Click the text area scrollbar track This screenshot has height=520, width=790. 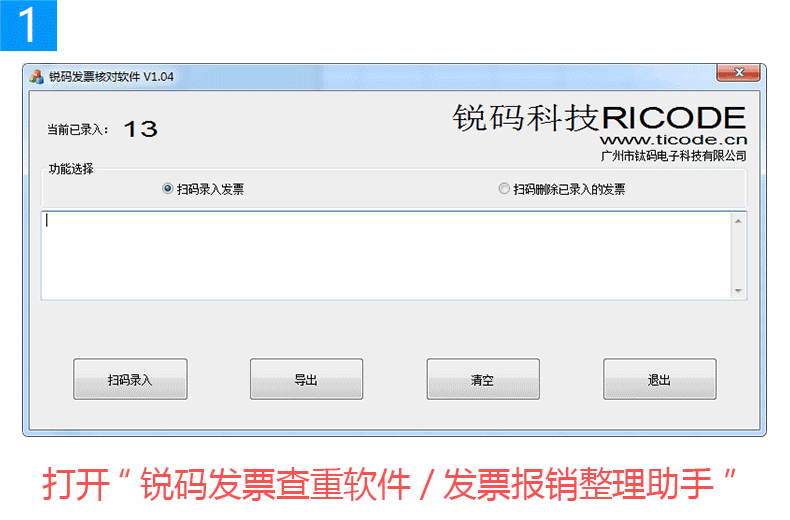point(738,256)
